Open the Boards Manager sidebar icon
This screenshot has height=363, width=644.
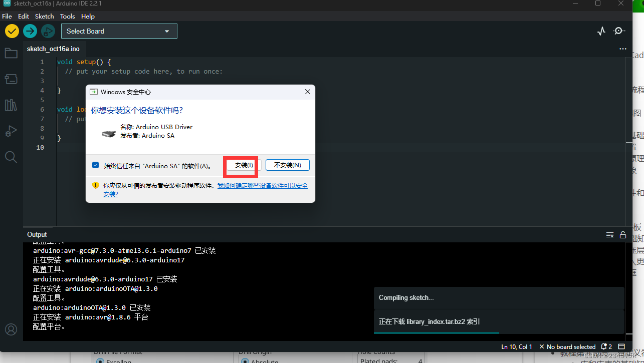[11, 79]
